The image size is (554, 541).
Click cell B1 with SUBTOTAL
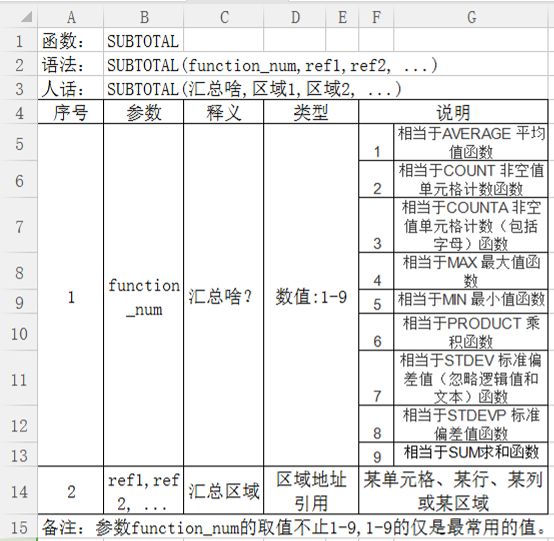(x=143, y=41)
